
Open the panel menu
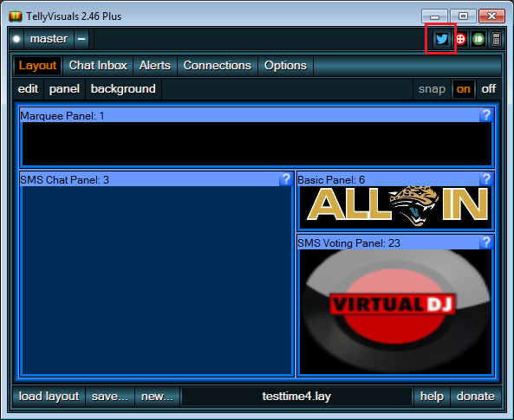click(x=64, y=89)
